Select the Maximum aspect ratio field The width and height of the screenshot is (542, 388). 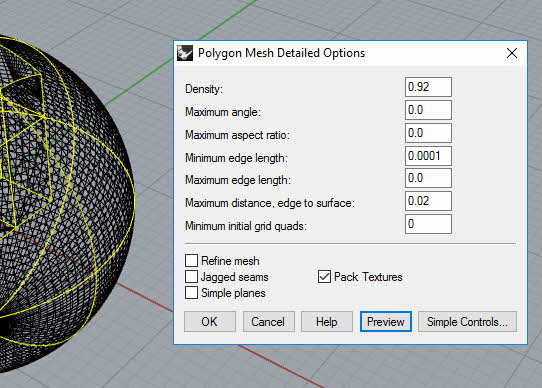[428, 133]
